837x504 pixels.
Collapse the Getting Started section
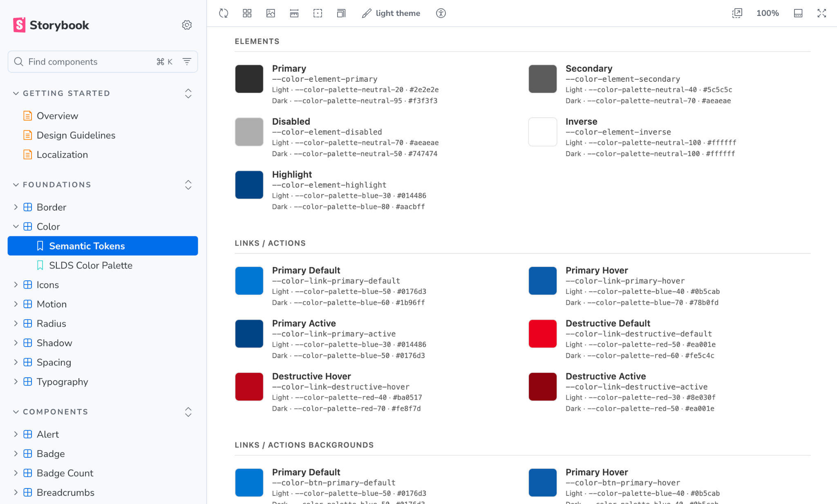[61, 93]
